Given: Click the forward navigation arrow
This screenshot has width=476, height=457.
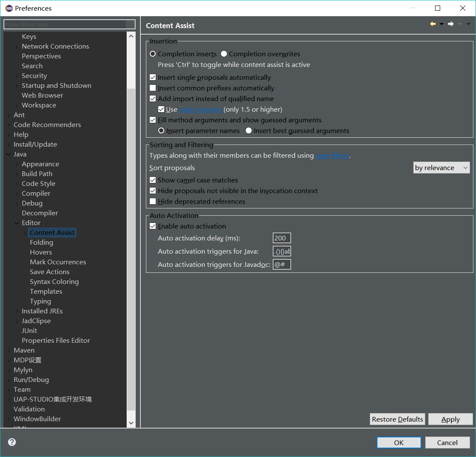Looking at the screenshot, I should point(450,24).
